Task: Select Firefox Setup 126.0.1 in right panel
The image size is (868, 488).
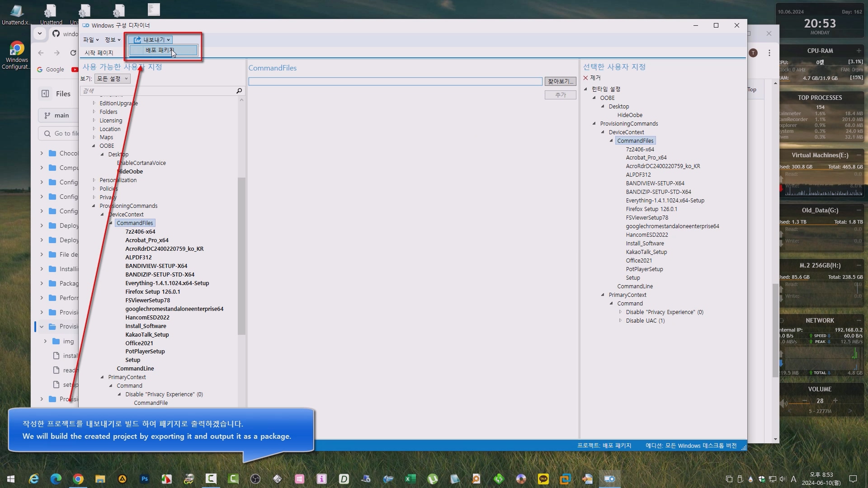Action: pyautogui.click(x=651, y=209)
